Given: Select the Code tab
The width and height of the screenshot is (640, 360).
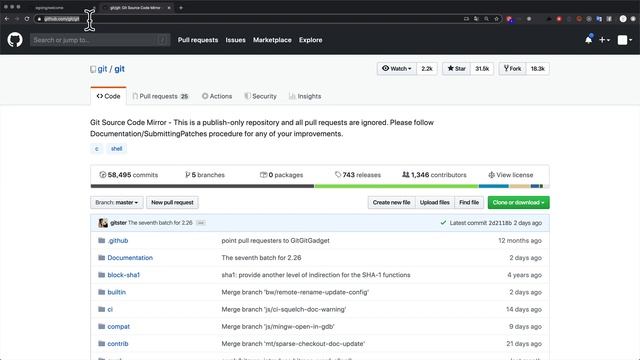Looking at the screenshot, I should click(108, 96).
